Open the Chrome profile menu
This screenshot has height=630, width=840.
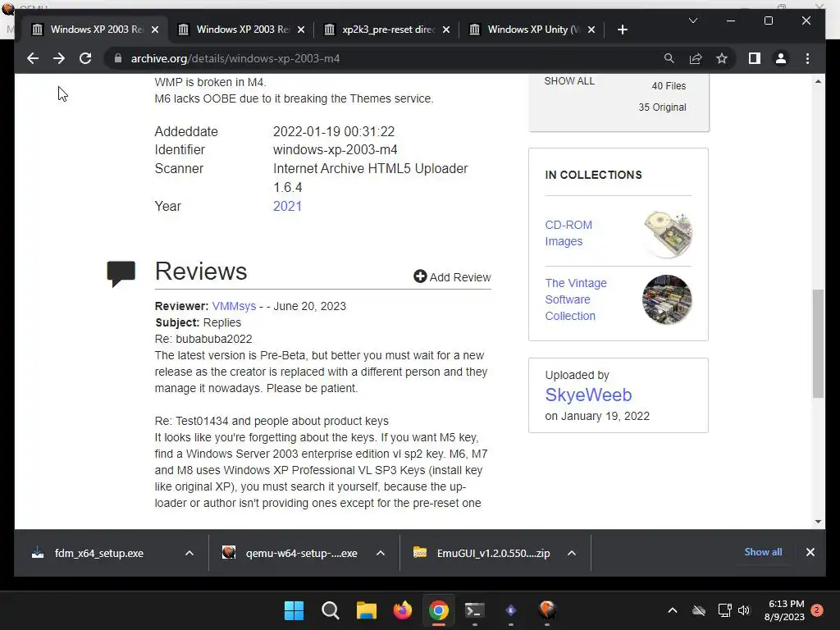(781, 58)
